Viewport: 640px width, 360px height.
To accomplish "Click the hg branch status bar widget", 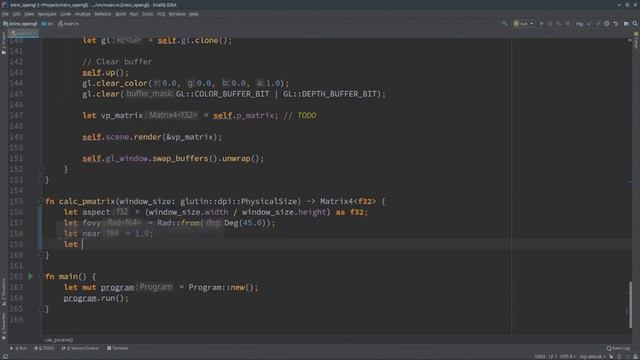I will pyautogui.click(x=593, y=356).
